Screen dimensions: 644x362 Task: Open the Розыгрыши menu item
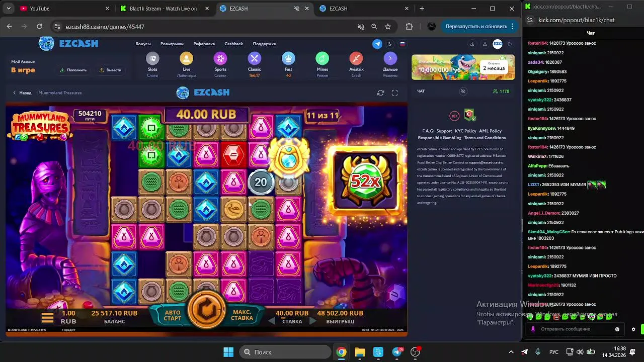172,44
